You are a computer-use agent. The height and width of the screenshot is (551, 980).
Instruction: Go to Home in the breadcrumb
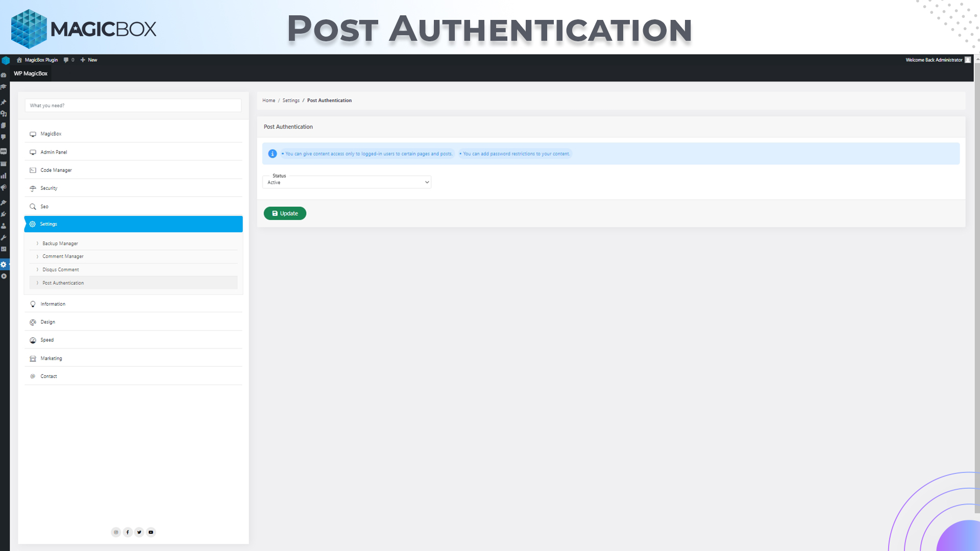tap(268, 101)
